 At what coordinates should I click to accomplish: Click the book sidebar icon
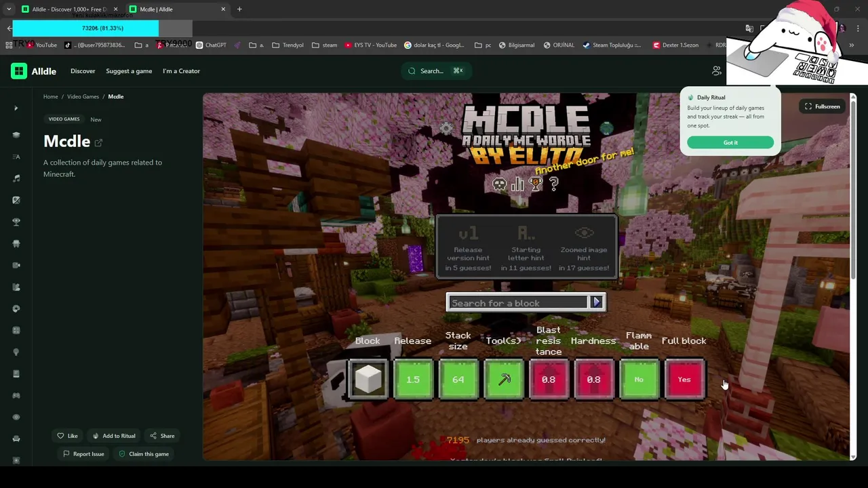[16, 373]
